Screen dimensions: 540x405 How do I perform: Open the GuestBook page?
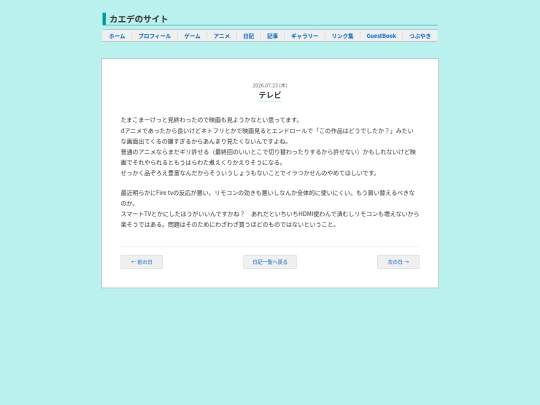coord(381,36)
